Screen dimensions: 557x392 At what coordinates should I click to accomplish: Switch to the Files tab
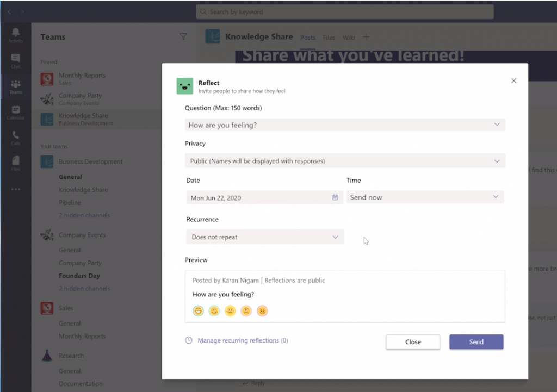tap(329, 38)
